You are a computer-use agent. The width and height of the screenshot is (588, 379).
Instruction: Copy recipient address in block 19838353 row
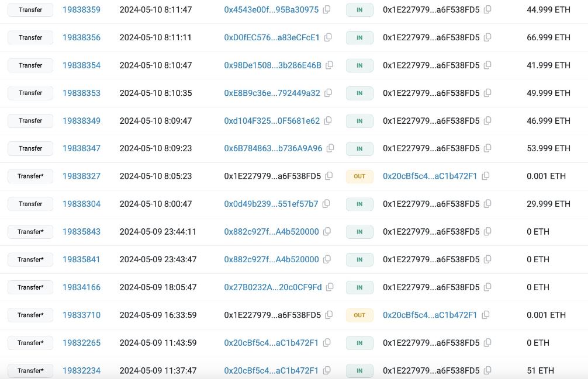(487, 92)
